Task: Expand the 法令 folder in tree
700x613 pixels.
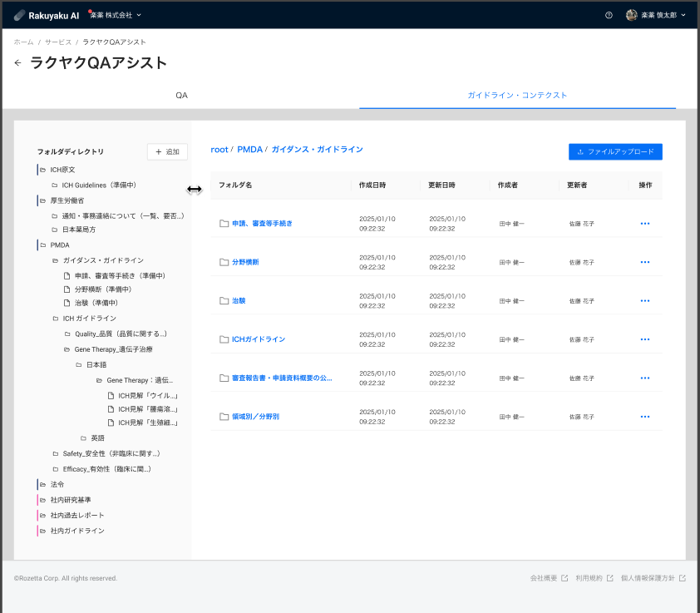Action: tap(43, 484)
